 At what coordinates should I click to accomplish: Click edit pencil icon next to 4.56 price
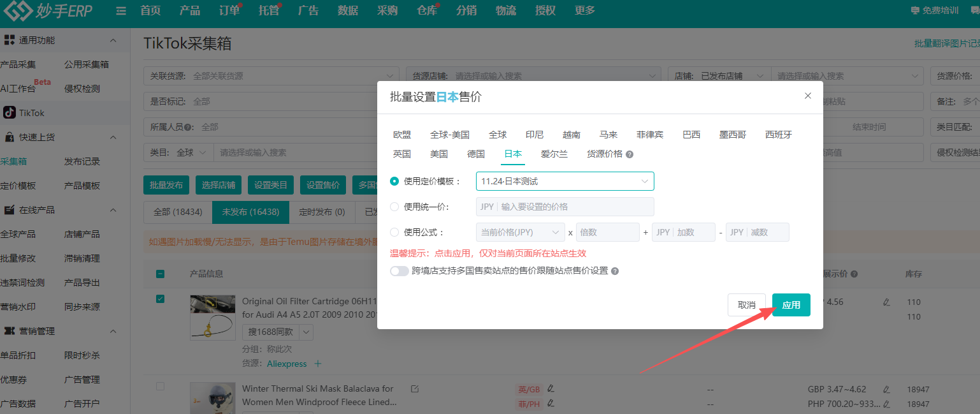coord(886,302)
